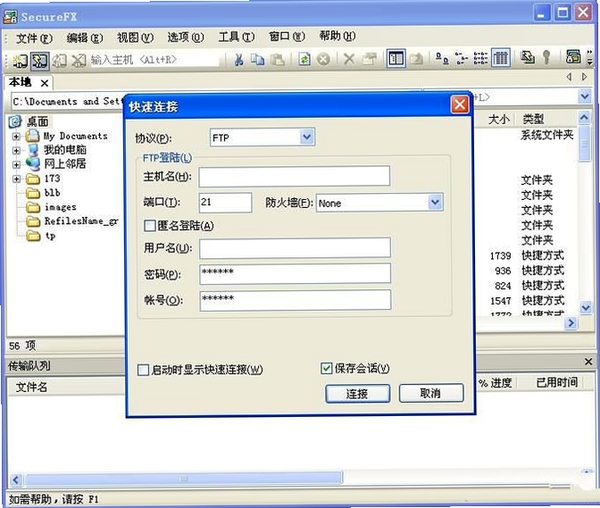
Task: Open the local path dropdown arrow
Action: (x=585, y=96)
